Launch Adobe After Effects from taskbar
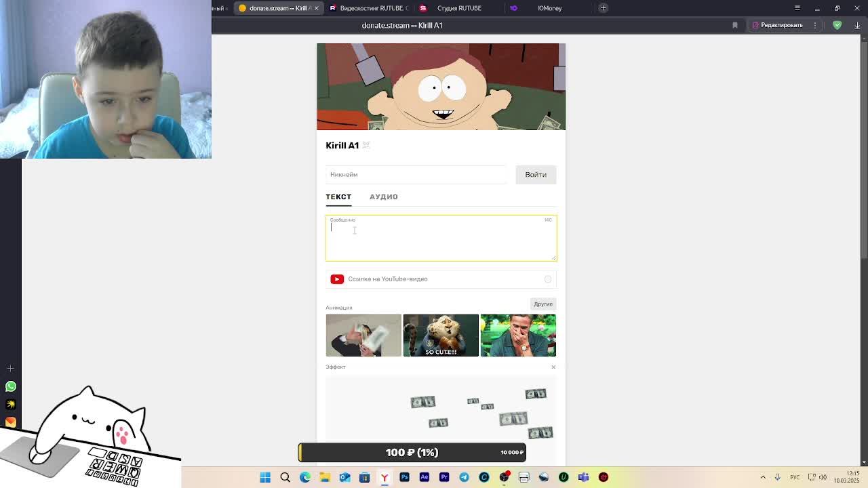Image resolution: width=868 pixels, height=488 pixels. click(x=425, y=477)
